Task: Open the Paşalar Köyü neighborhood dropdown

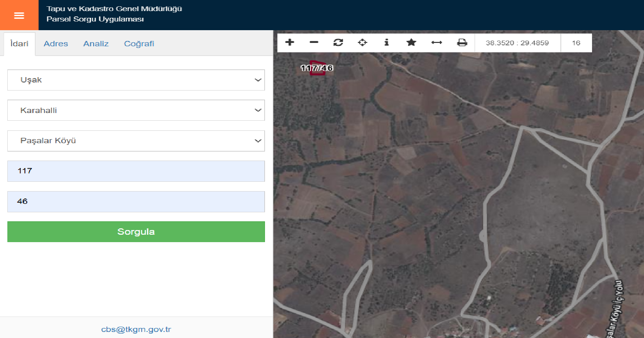Action: tap(136, 141)
